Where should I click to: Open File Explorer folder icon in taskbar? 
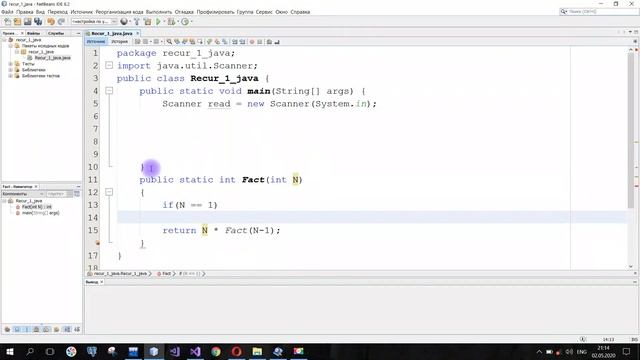point(257,351)
